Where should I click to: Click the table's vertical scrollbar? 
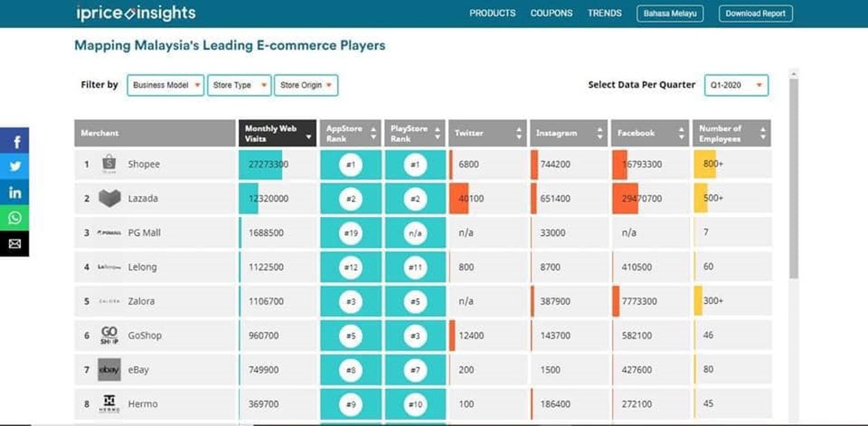[x=793, y=177]
